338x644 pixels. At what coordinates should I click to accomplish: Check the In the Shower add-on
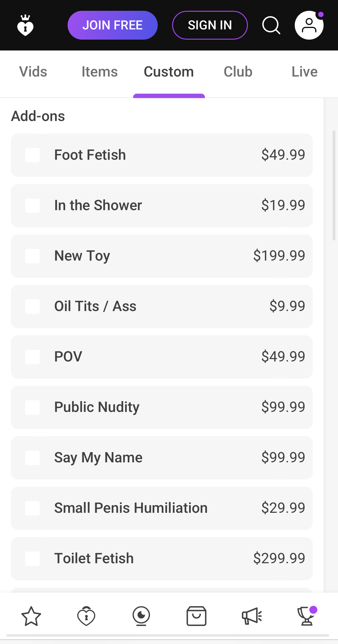[32, 206]
